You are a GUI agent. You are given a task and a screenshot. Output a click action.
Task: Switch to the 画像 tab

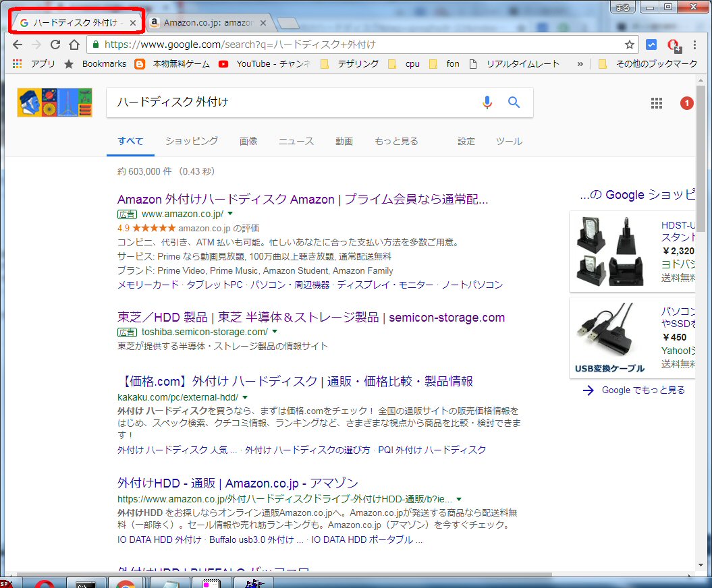[x=248, y=141]
